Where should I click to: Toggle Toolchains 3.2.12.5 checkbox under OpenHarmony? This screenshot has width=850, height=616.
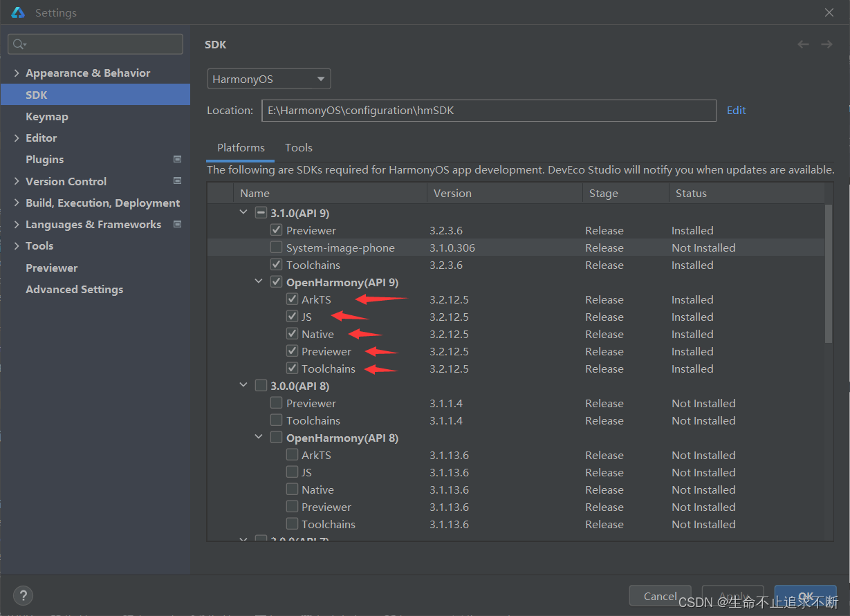click(292, 368)
